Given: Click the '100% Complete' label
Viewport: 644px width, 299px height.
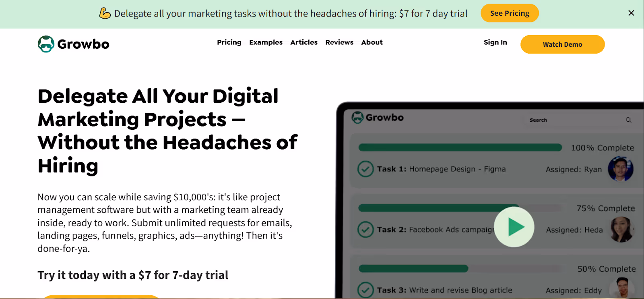Looking at the screenshot, I should click(x=603, y=148).
